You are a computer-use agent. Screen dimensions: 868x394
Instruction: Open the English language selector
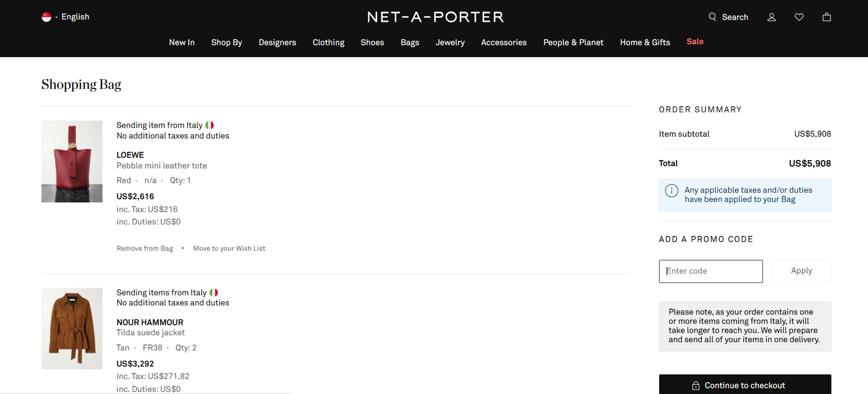point(75,17)
